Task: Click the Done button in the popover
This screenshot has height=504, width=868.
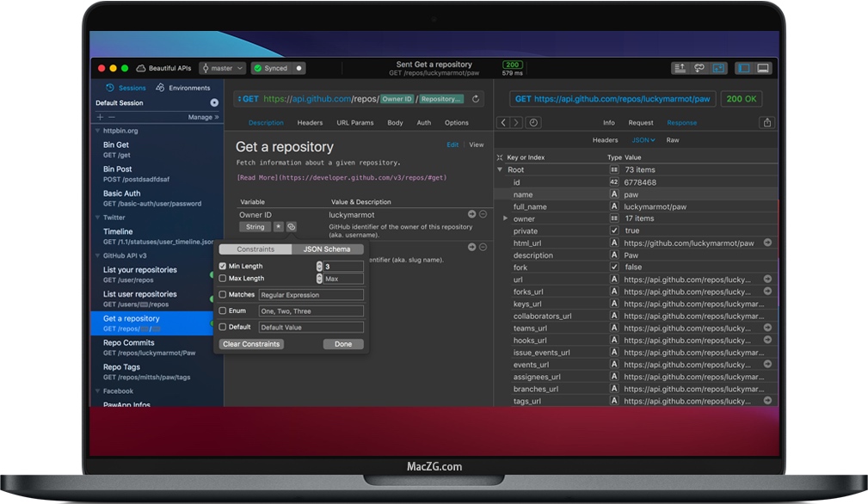Action: [343, 344]
